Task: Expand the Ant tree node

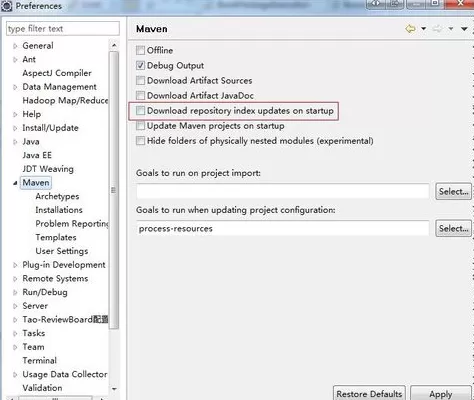Action: pyautogui.click(x=15, y=60)
